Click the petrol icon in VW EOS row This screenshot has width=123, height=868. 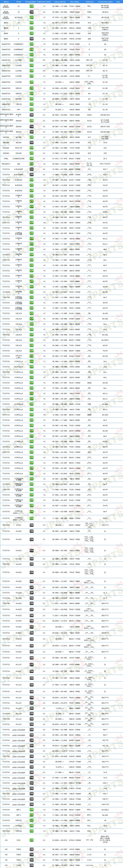[31, 840]
